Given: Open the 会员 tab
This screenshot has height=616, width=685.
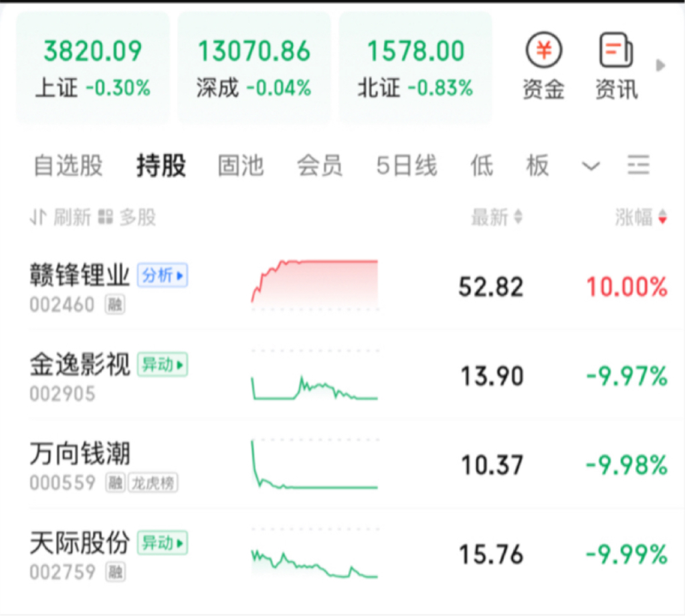Looking at the screenshot, I should coord(320,166).
